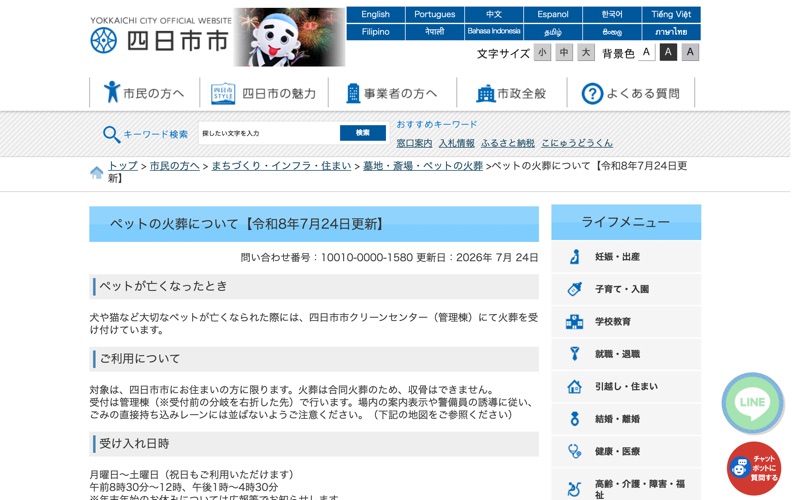Image resolution: width=800 pixels, height=500 pixels.
Task: Switch language to 한국어
Action: 612,14
